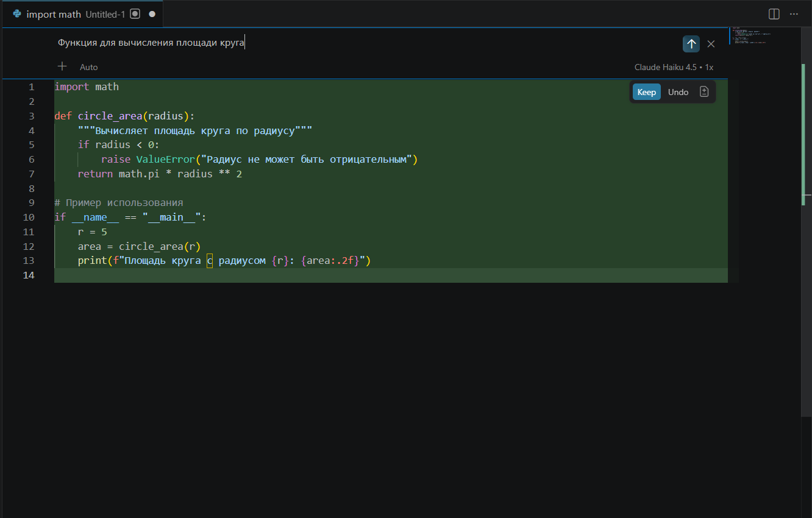
Task: Split the editor with the layout icon
Action: [774, 13]
